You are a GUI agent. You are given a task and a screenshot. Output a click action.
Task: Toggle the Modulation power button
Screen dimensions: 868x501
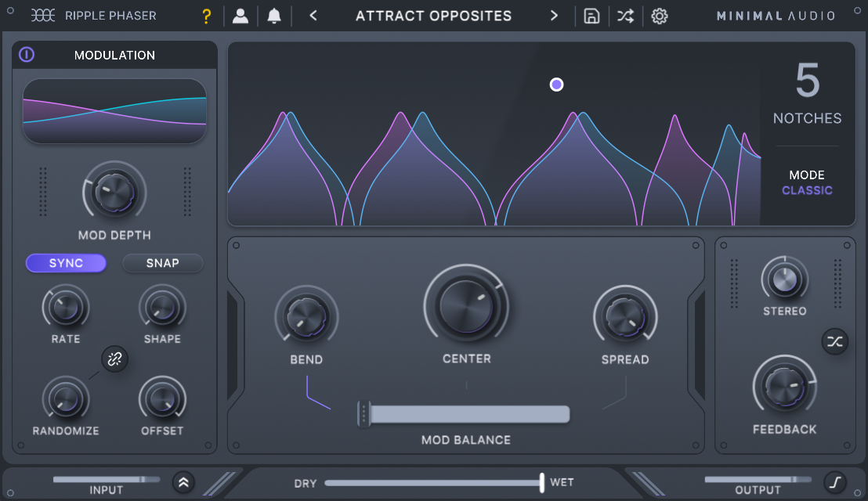[27, 55]
